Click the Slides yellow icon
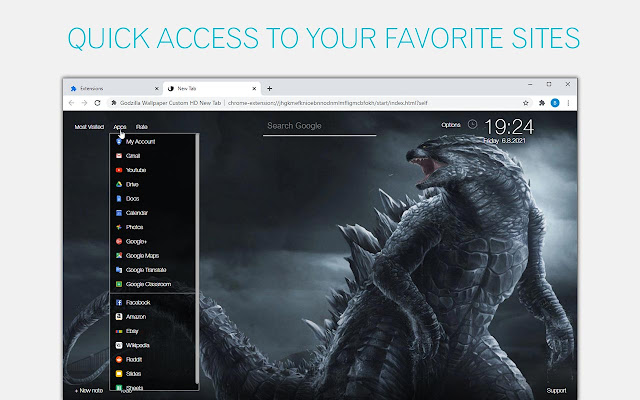640x400 pixels. 119,374
